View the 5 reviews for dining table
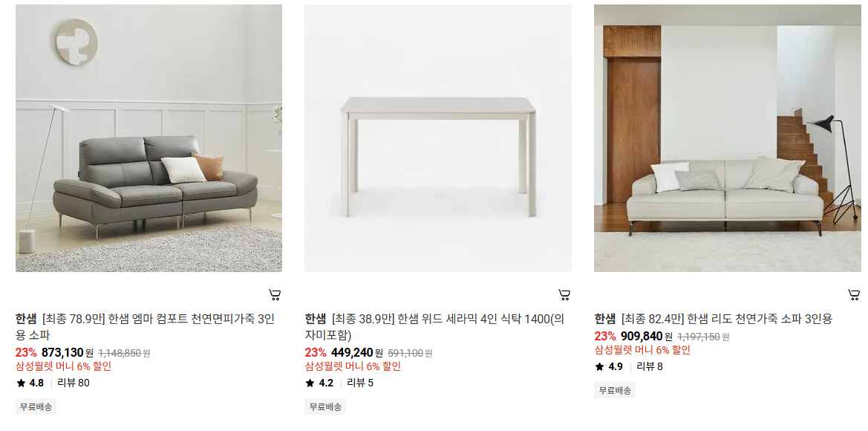This screenshot has height=431, width=868. [360, 383]
